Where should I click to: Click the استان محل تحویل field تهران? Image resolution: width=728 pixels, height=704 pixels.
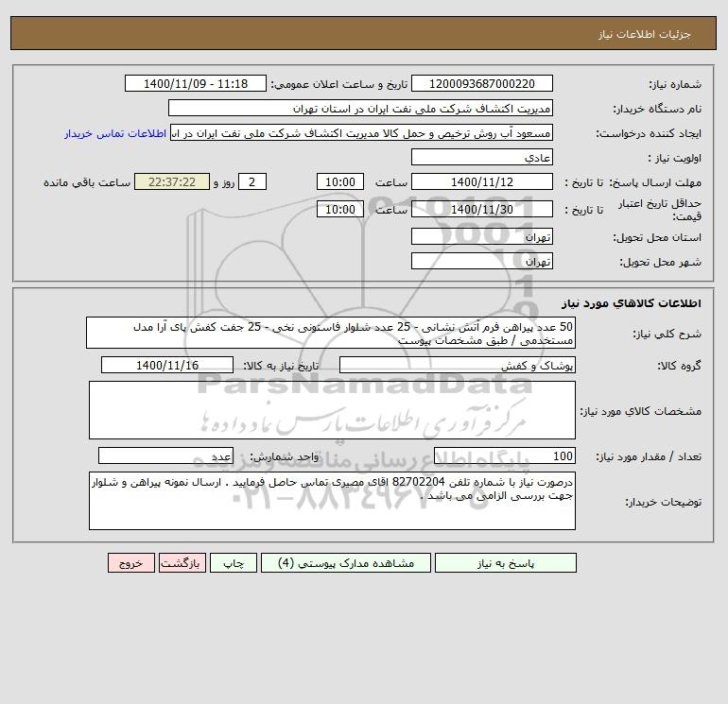[x=482, y=236]
